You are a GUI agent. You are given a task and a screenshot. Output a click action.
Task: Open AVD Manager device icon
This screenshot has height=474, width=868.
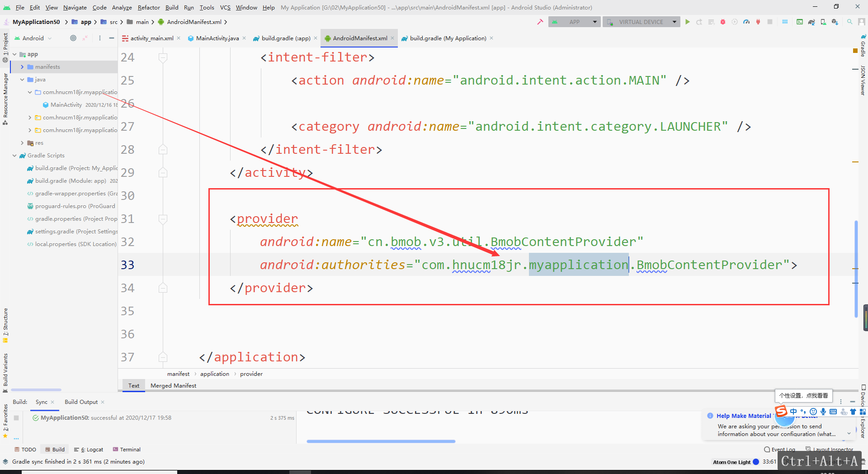(x=823, y=22)
